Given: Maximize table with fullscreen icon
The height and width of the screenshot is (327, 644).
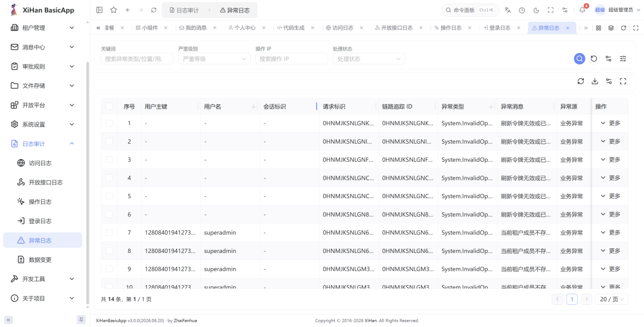Looking at the screenshot, I should (623, 81).
